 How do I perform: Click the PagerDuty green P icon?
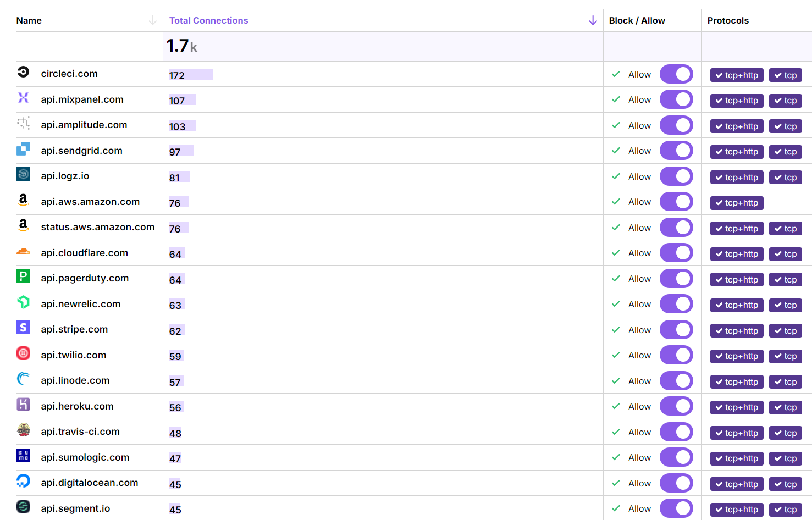tap(23, 276)
